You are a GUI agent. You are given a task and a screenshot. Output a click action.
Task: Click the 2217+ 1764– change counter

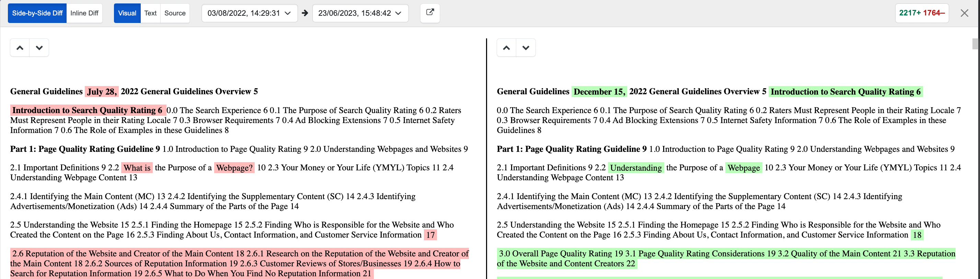921,13
